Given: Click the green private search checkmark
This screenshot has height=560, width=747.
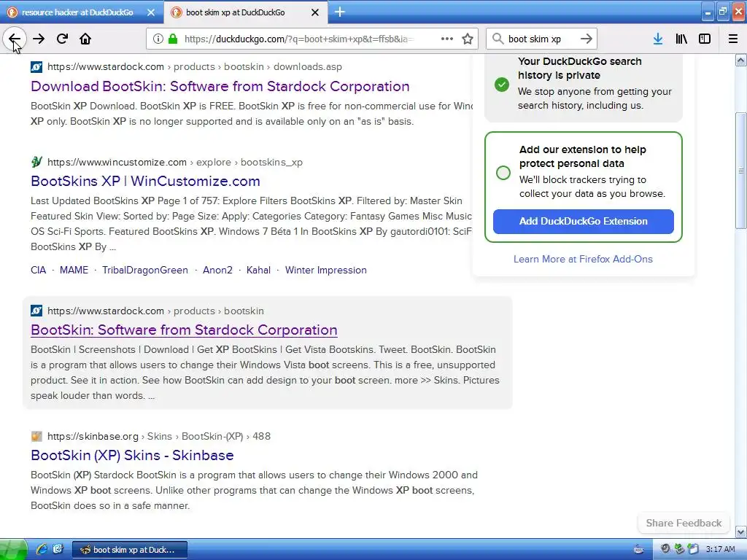Looking at the screenshot, I should [x=502, y=85].
